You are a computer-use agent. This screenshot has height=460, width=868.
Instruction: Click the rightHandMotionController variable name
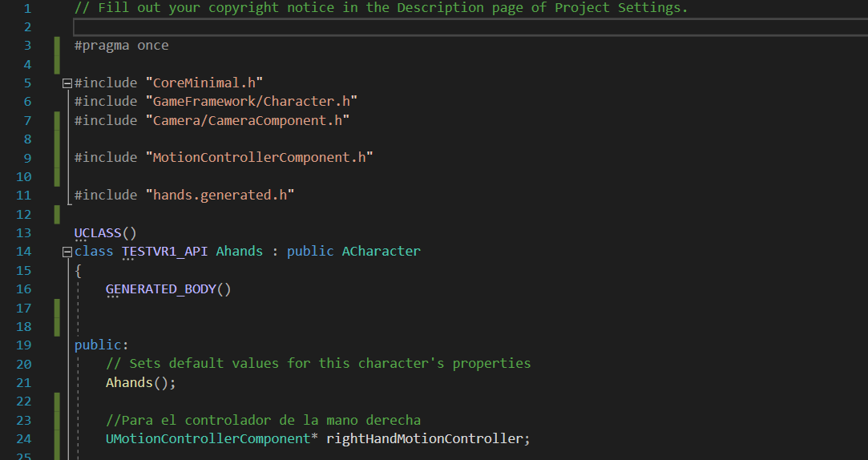coord(424,438)
